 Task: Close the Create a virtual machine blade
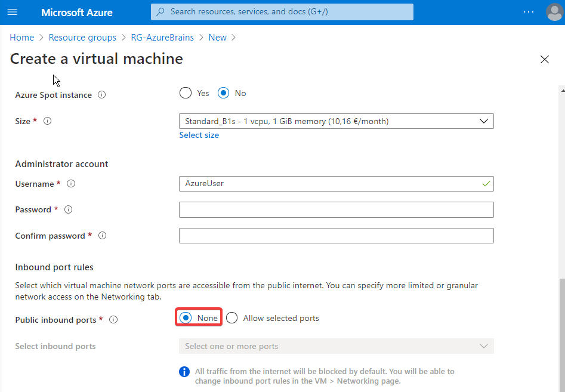click(545, 60)
